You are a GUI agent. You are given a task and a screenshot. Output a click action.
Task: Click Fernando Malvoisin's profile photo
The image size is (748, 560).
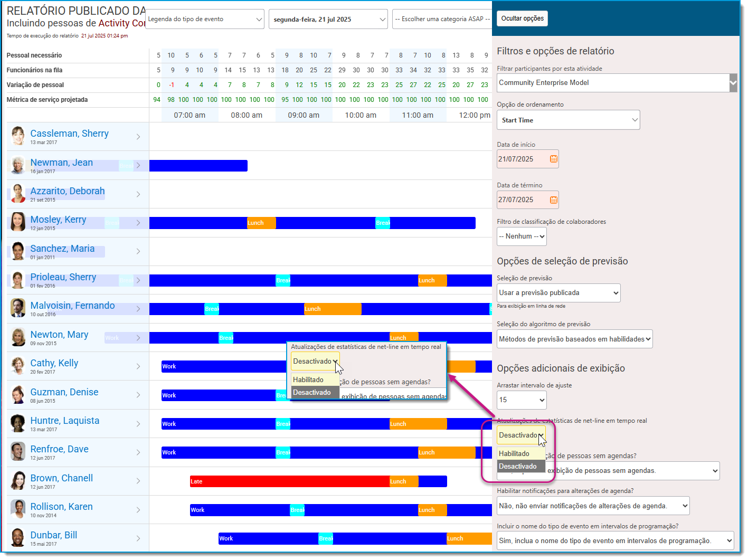(18, 308)
